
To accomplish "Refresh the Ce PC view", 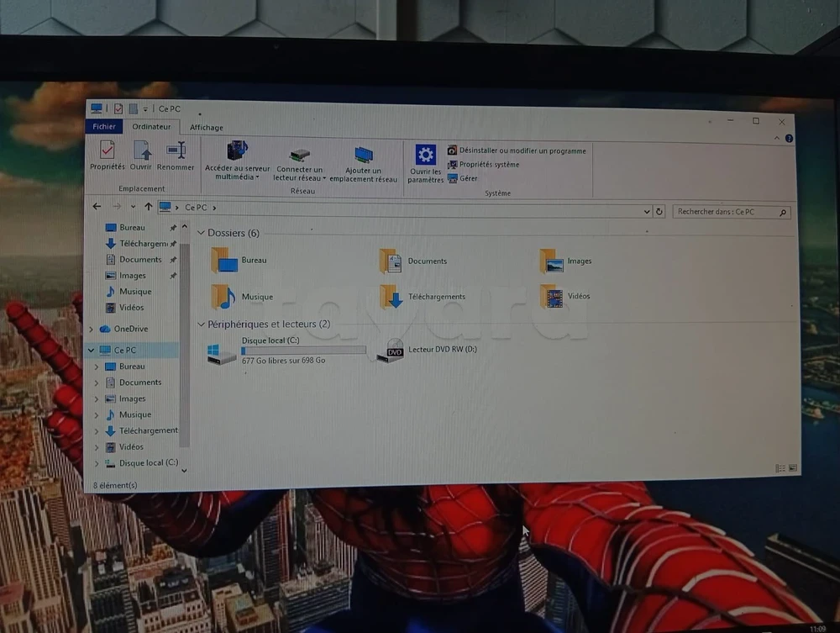I will tap(659, 212).
